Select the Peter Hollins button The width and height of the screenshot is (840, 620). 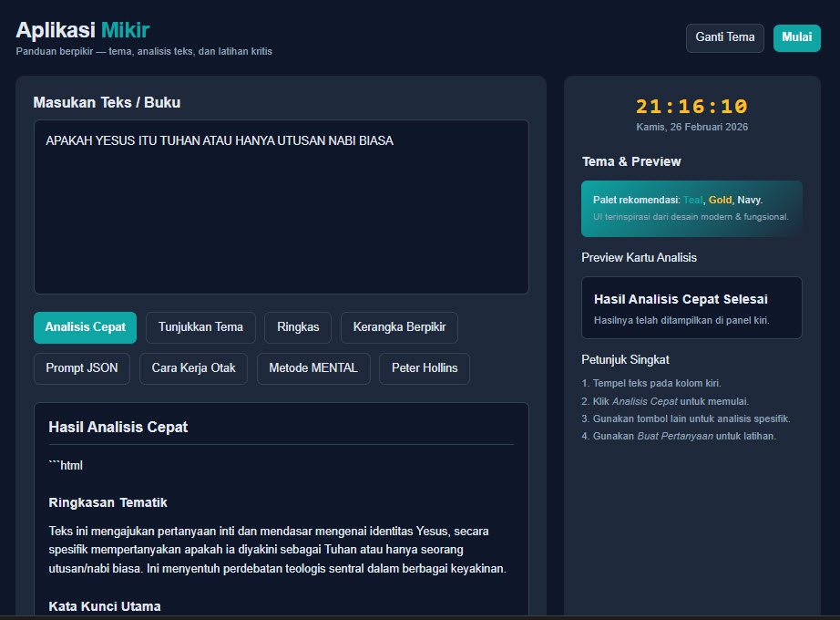(425, 368)
